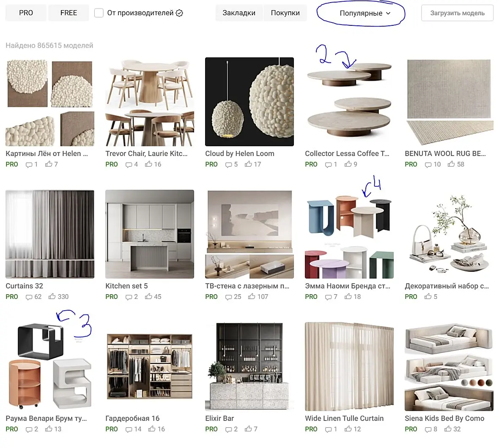Screen dimensions: 499x448
Task: Like the Декоративный набор model
Action: coord(428,296)
